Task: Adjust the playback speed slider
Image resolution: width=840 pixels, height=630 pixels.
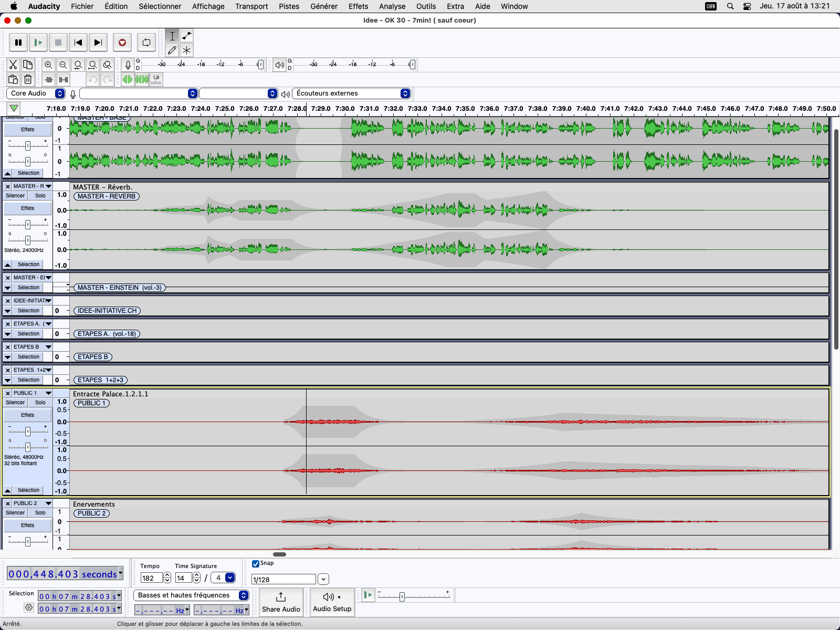Action: pyautogui.click(x=402, y=597)
